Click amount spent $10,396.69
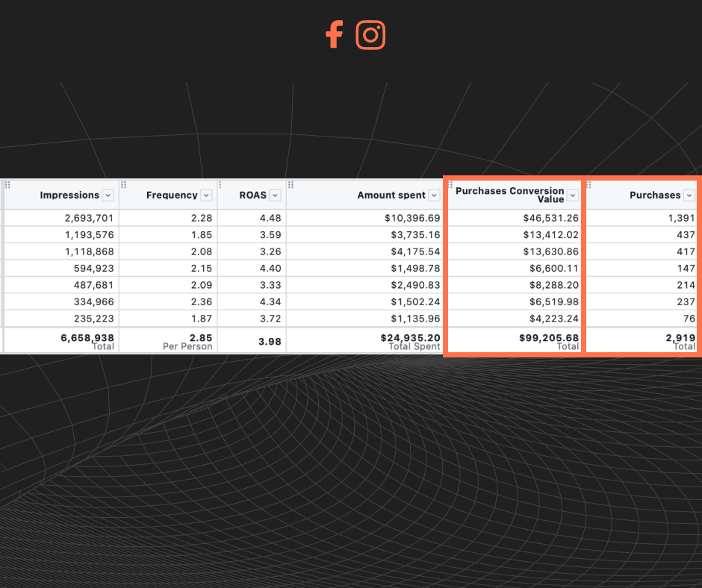 click(x=412, y=218)
